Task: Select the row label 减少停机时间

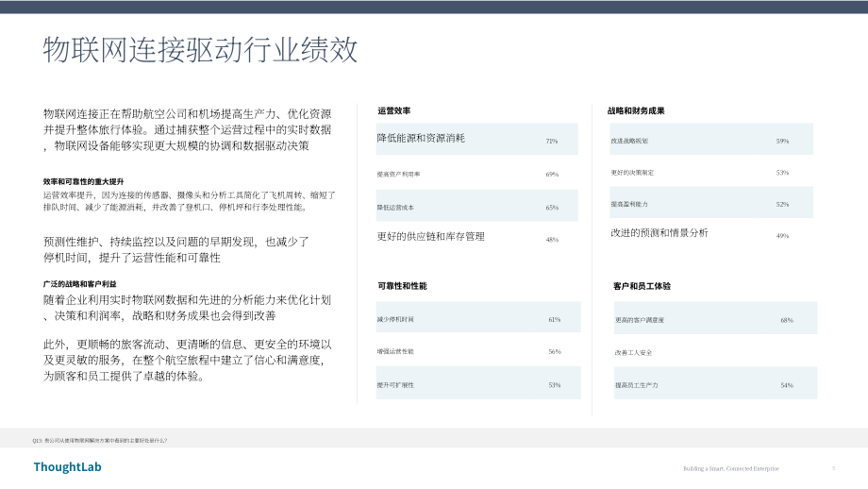Action: click(x=395, y=319)
